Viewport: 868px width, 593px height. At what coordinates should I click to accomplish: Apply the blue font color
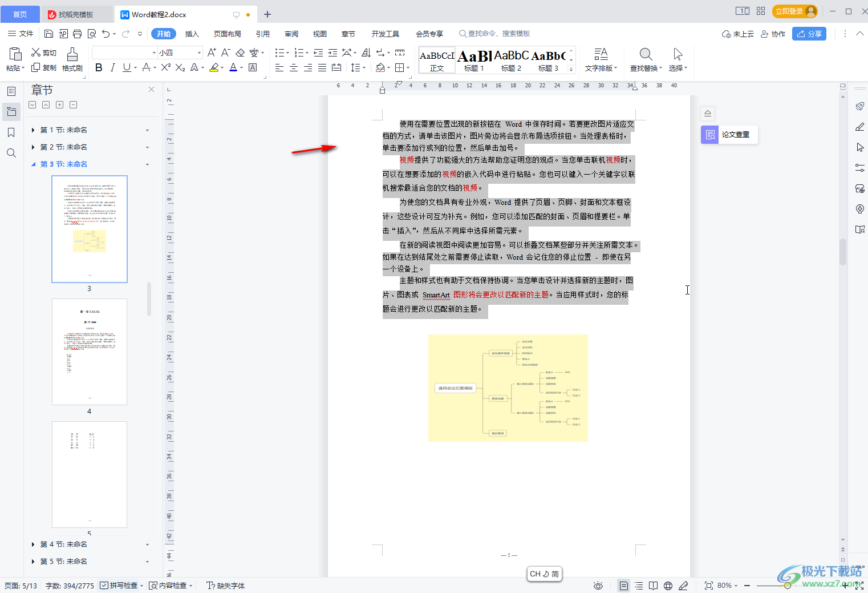click(x=233, y=67)
